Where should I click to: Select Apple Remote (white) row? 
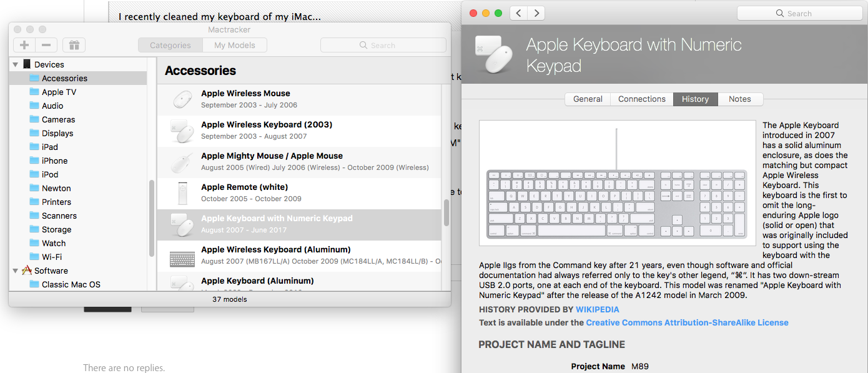299,194
